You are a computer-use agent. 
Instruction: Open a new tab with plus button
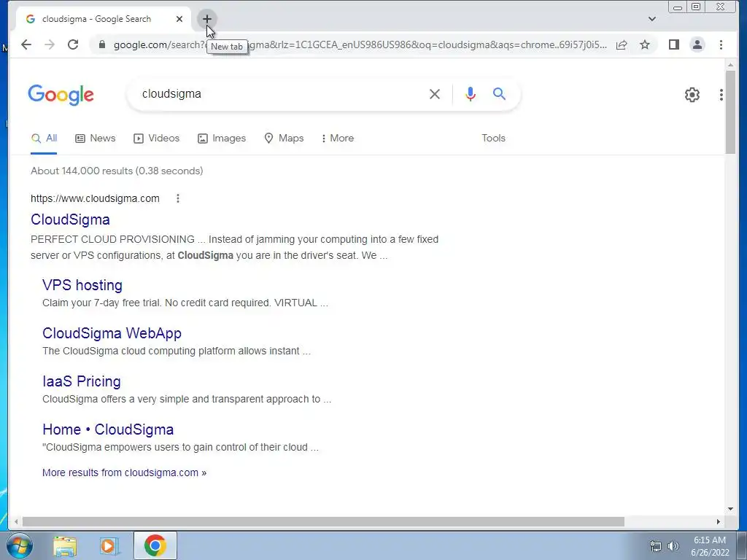coord(206,19)
